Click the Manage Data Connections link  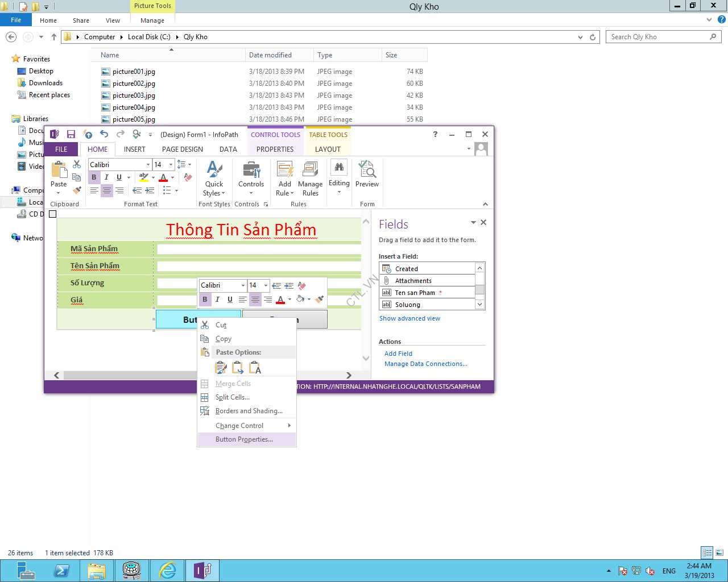[425, 364]
